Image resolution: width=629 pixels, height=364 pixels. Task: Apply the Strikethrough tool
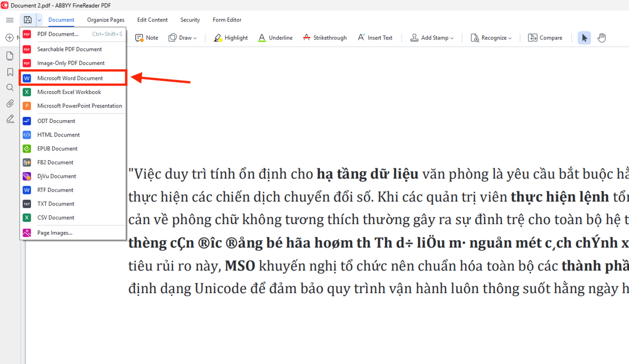coord(325,37)
